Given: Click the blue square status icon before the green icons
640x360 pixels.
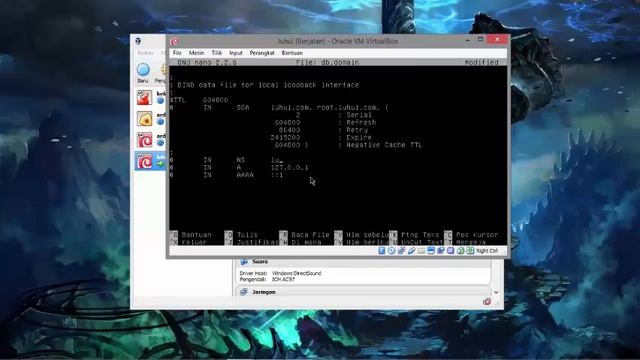Looking at the screenshot, I should (451, 251).
